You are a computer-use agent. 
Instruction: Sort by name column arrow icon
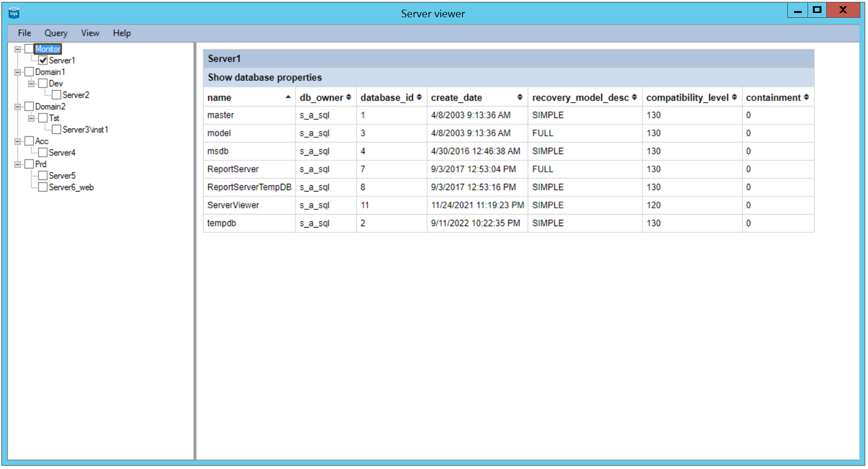[288, 97]
